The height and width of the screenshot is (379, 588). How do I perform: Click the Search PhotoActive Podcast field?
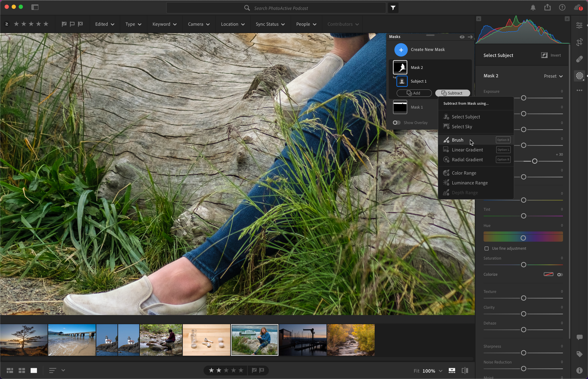tap(276, 8)
